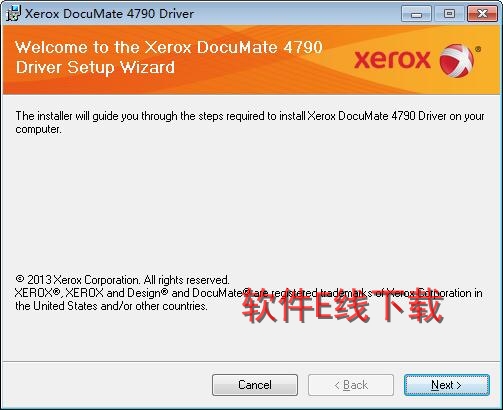Click the Welcome to the Xerox DocuMate heading line
The height and width of the screenshot is (410, 503).
[169, 47]
